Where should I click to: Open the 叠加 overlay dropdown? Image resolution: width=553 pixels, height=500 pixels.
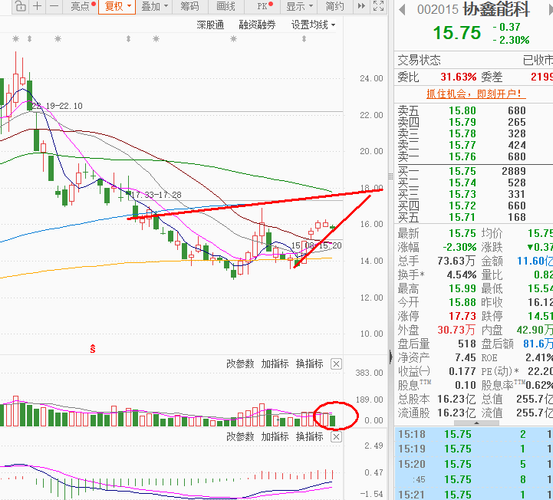[154, 6]
